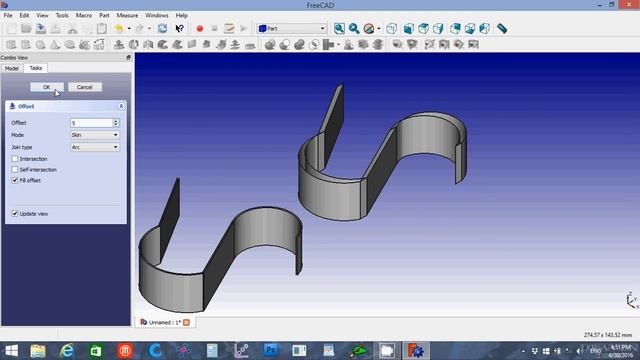Click the Part Fuse union icon
This screenshot has height=360, width=640.
click(x=299, y=44)
